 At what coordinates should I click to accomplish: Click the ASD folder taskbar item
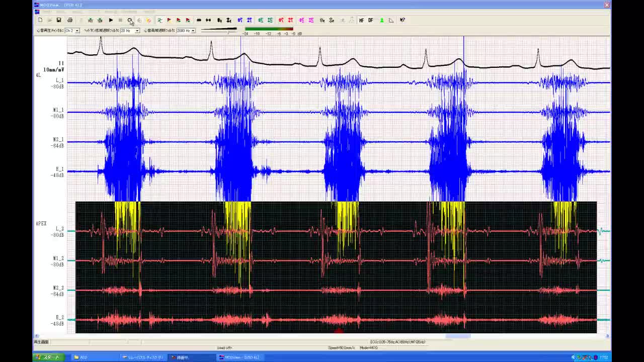coord(83,357)
